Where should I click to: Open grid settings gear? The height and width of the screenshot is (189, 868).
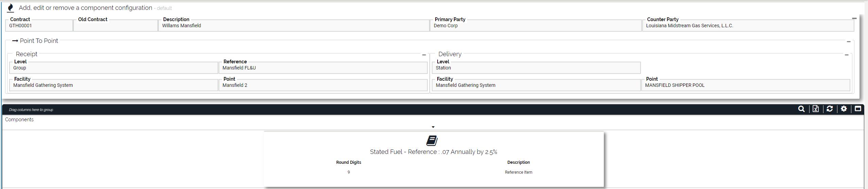(844, 109)
